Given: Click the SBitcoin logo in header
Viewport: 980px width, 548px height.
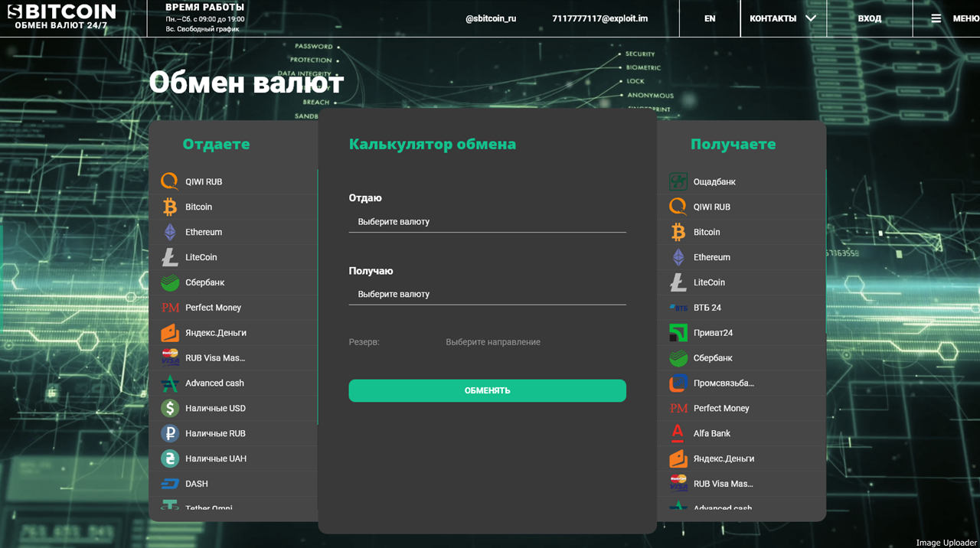Looking at the screenshot, I should point(61,17).
